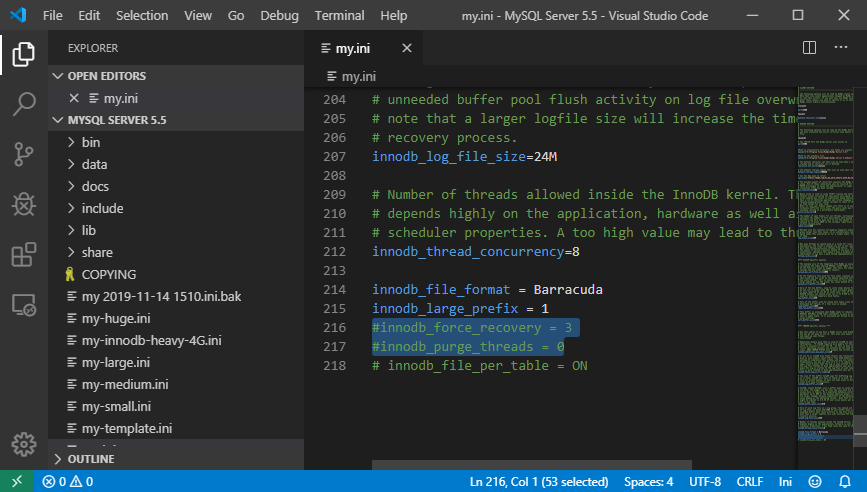867x492 pixels.
Task: Expand the bin folder
Action: pos(71,142)
